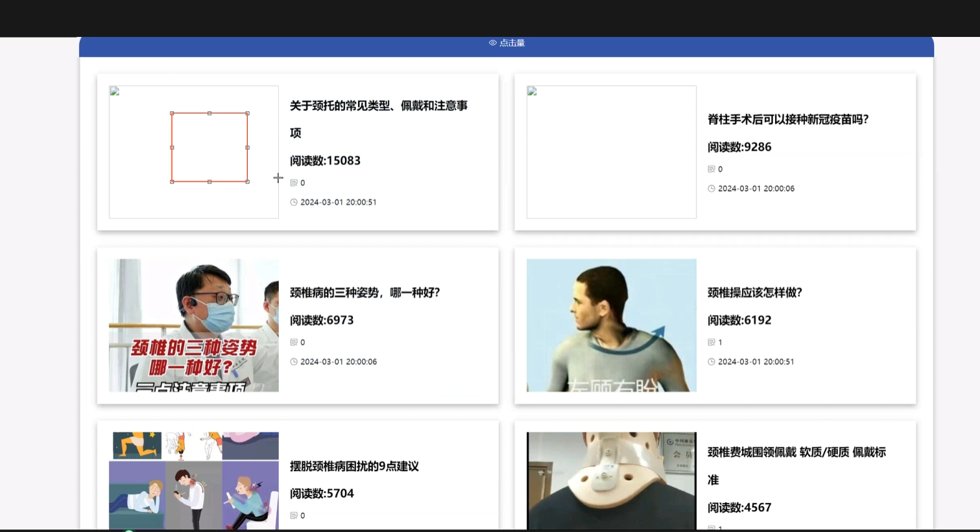
Task: Open article 脊柱手术后可以接种新冠疫苗吗?
Action: [788, 119]
